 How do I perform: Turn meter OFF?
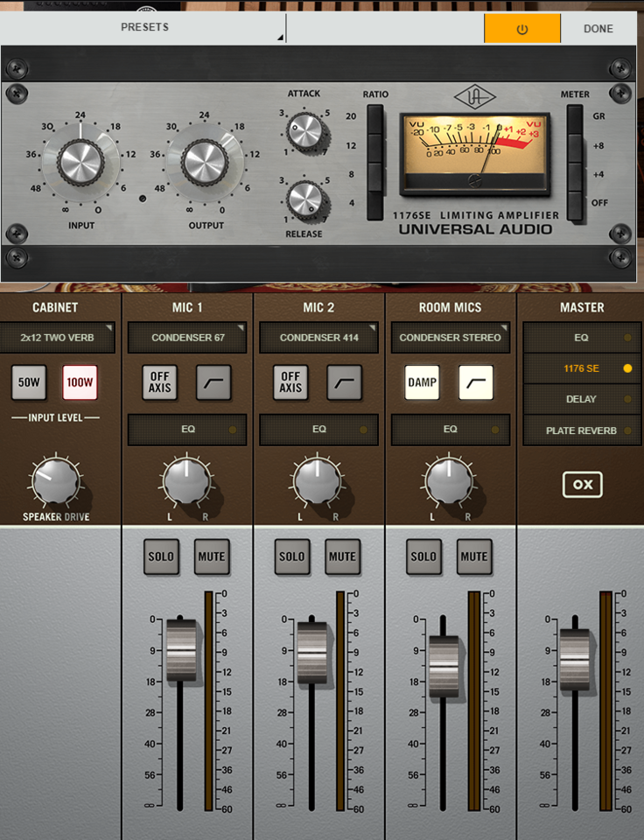(x=575, y=205)
